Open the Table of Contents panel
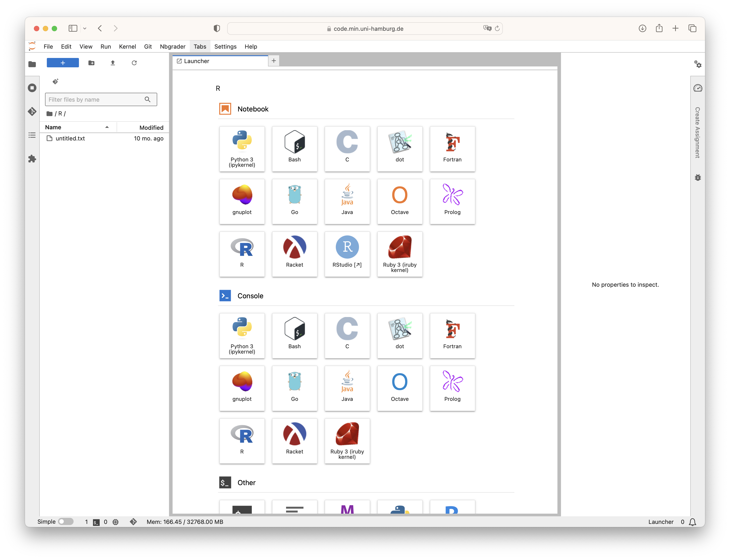Viewport: 730px width, 560px height. 32,135
